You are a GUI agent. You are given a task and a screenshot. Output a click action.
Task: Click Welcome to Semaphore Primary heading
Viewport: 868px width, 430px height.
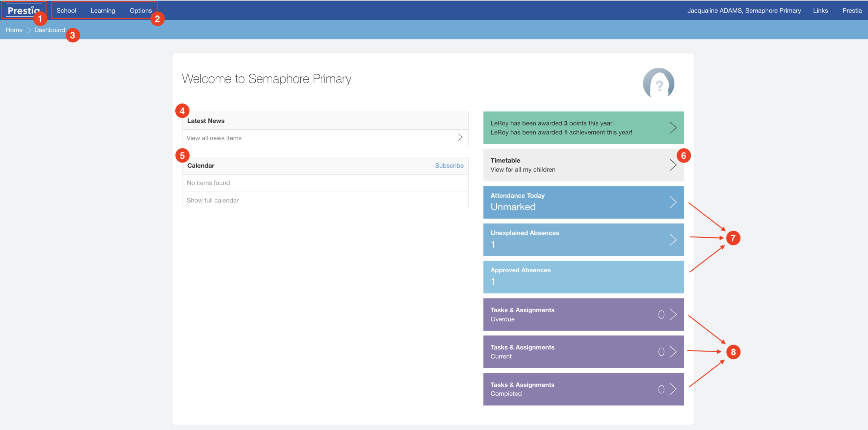[x=267, y=79]
